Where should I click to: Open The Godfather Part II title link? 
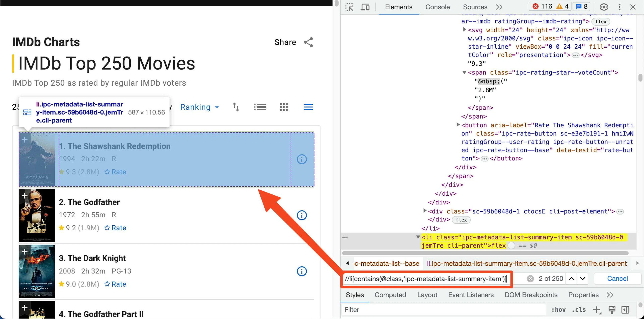coord(101,314)
